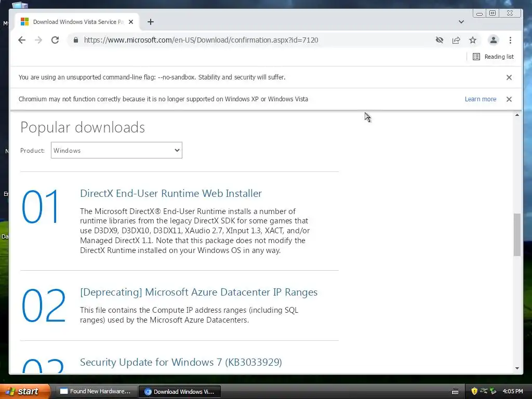This screenshot has height=399, width=532.
Task: Select the Download Windows Vi... taskbar button
Action: click(180, 392)
